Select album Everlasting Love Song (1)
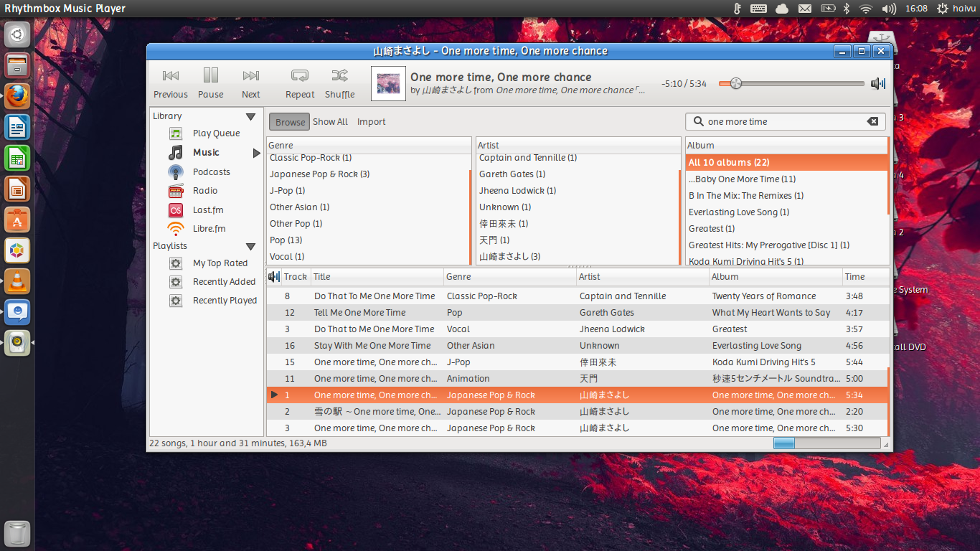 pos(786,212)
